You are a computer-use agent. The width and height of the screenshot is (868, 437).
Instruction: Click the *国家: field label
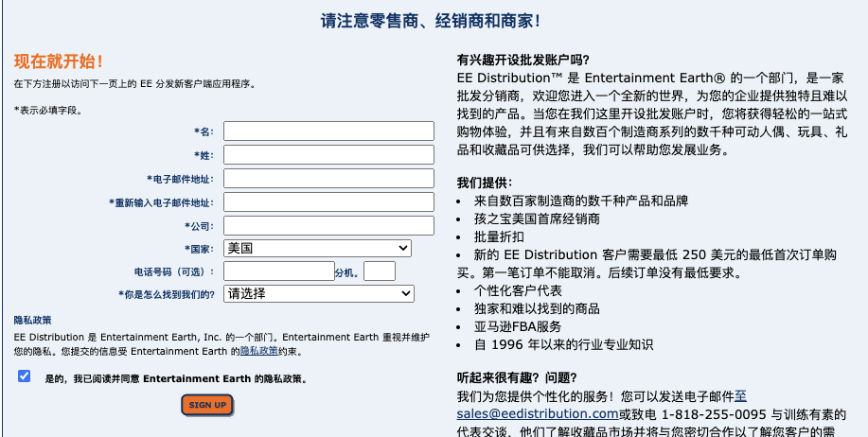coord(200,249)
